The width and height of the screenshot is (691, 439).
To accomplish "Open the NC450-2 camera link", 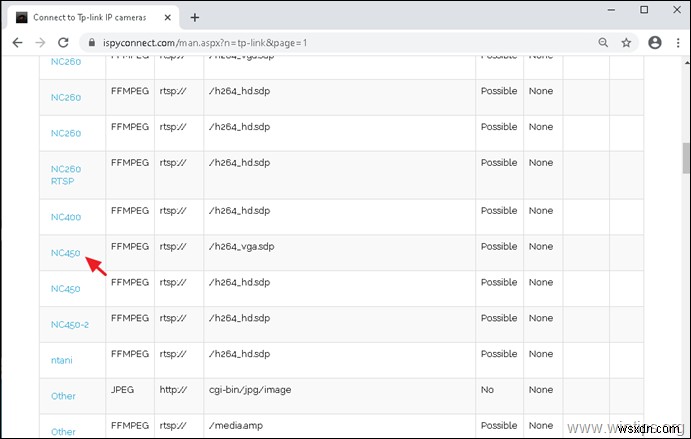I will tap(69, 325).
